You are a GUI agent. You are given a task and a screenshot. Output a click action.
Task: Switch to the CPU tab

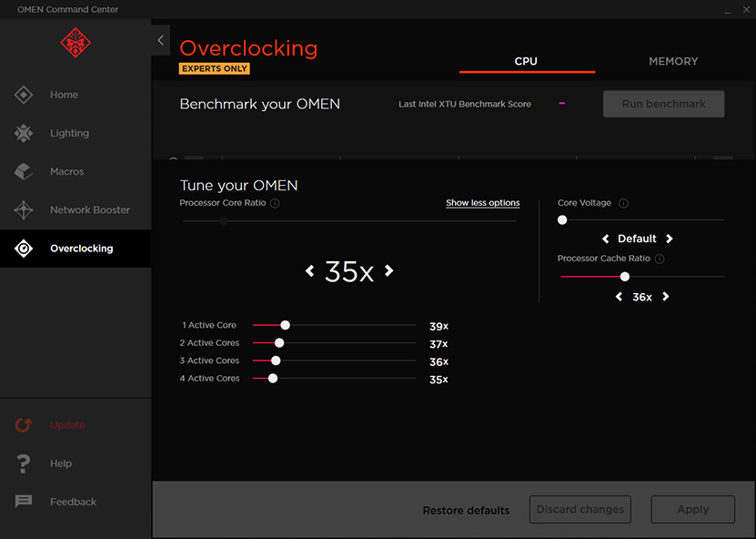pos(527,61)
